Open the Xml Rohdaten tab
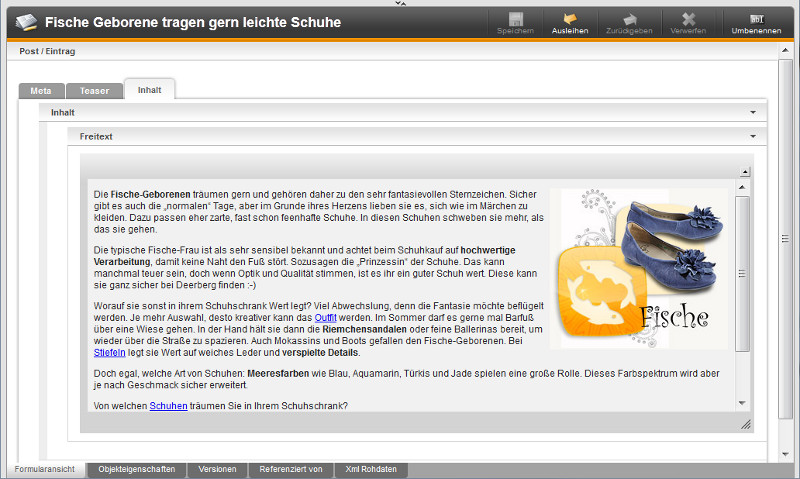The width and height of the screenshot is (800, 479). [x=369, y=469]
